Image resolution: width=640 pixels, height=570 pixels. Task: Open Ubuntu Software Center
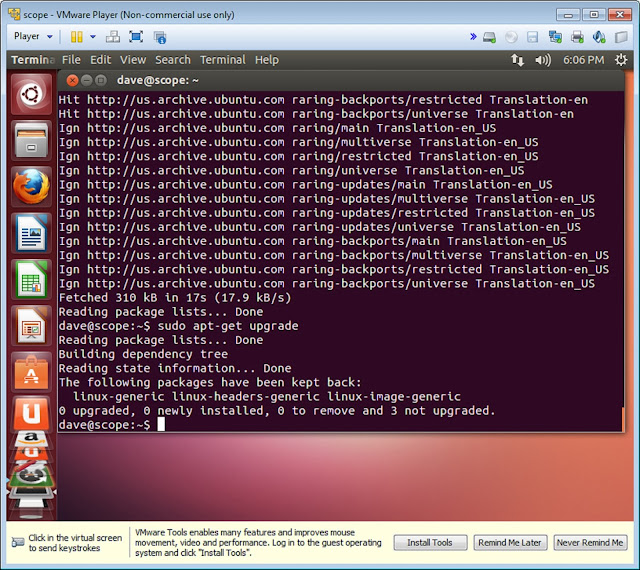(31, 373)
